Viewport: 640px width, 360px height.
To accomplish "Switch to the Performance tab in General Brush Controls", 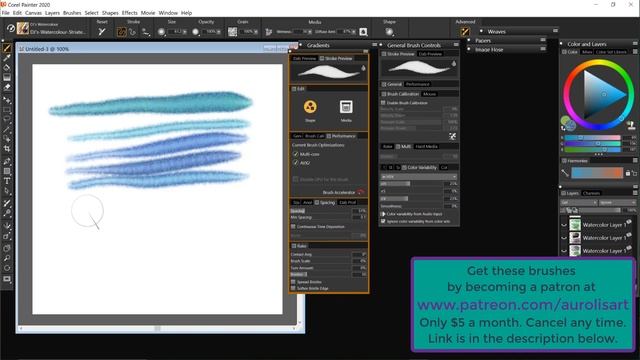I will (x=417, y=84).
